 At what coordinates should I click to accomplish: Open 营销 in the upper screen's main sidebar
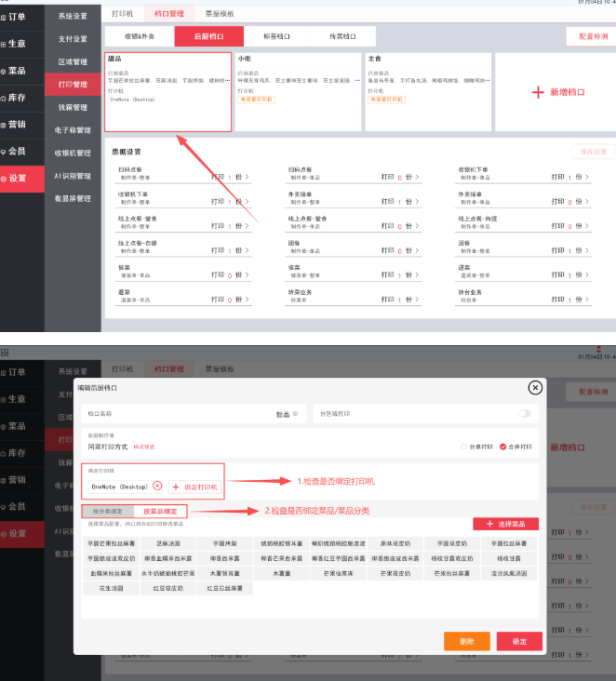coord(22,125)
